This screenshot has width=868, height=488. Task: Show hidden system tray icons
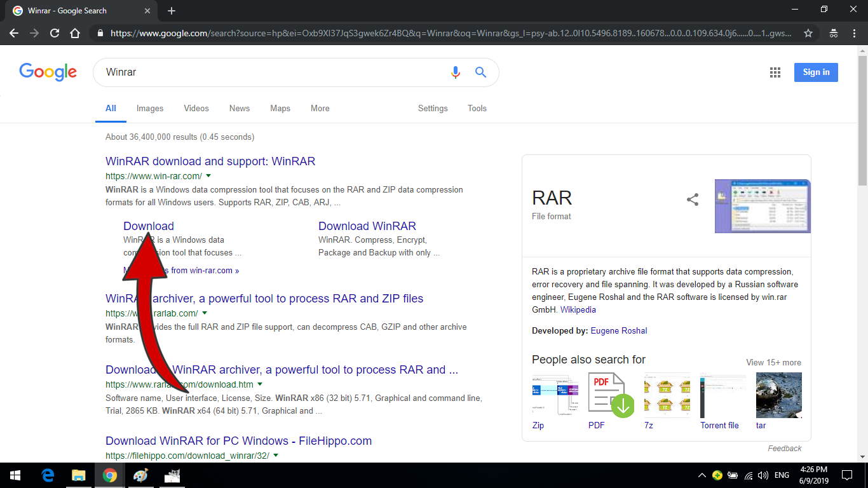point(702,475)
